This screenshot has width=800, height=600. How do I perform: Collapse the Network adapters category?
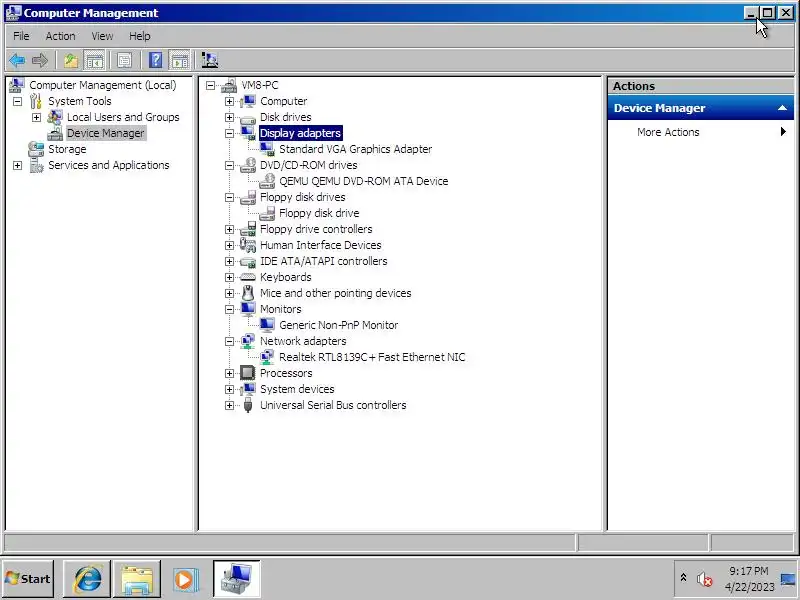tap(229, 341)
